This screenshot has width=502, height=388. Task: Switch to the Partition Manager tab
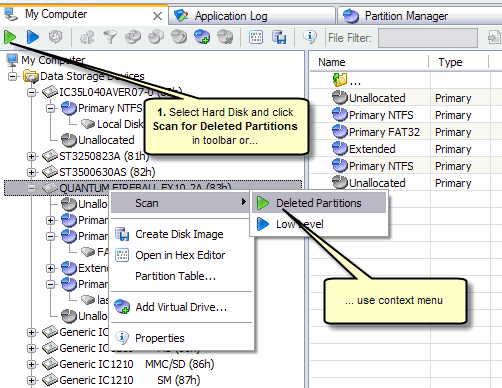pos(420,16)
